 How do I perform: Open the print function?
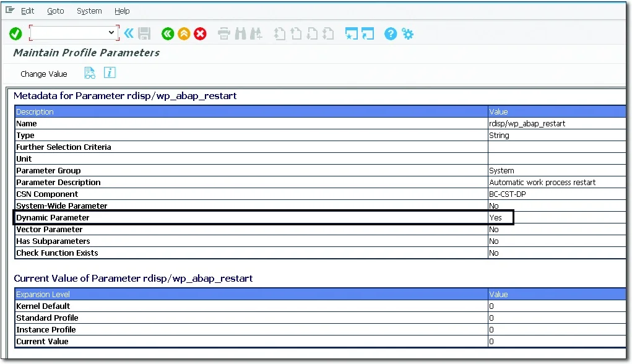[223, 33]
